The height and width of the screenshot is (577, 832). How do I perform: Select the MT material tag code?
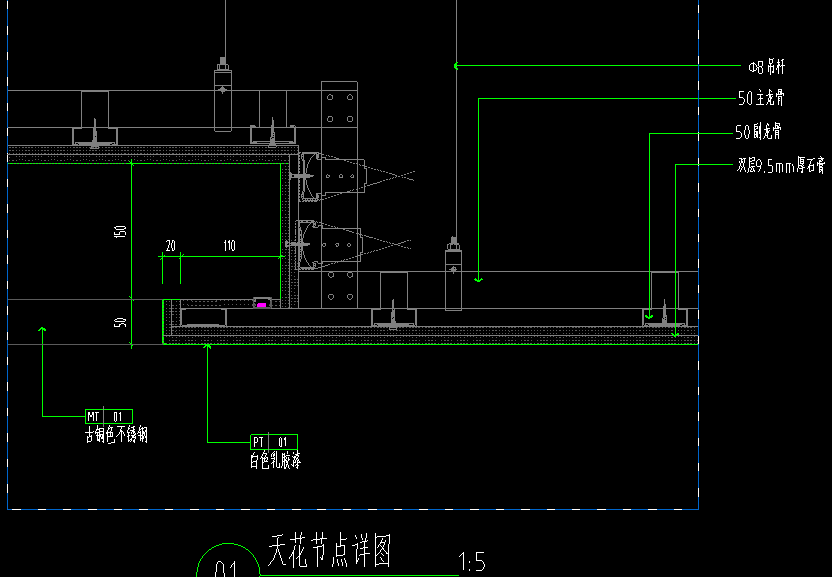click(x=93, y=417)
